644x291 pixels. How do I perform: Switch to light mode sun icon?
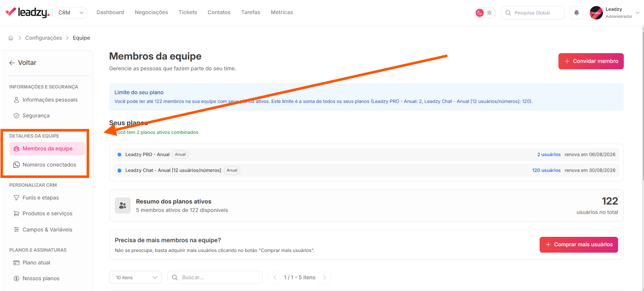tap(489, 13)
